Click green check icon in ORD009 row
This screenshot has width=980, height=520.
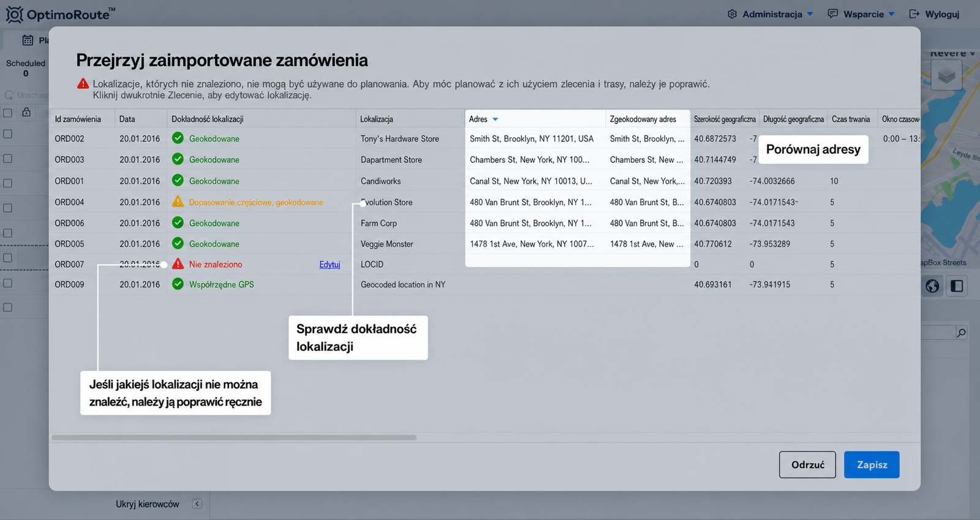178,284
